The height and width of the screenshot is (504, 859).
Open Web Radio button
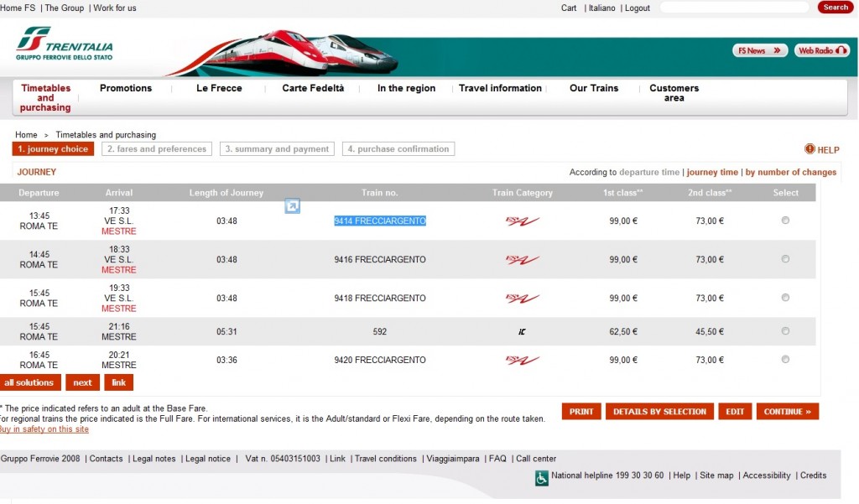822,50
